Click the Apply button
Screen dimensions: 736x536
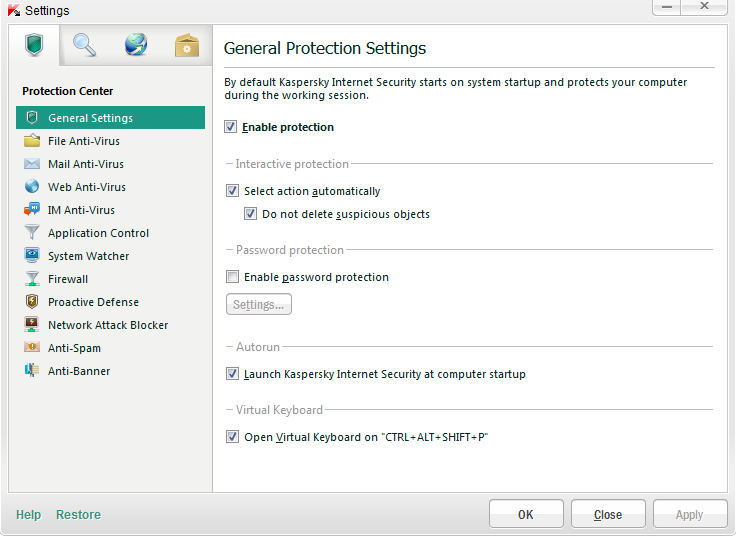pos(690,514)
